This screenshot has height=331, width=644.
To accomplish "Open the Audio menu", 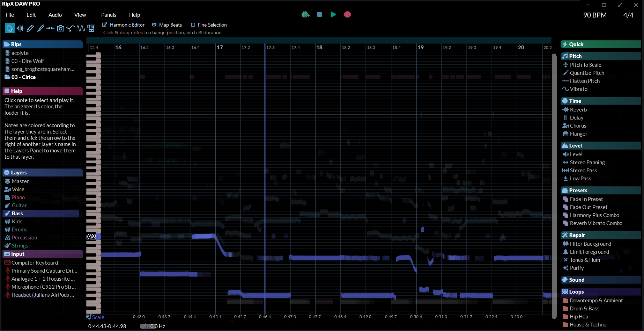I will [x=55, y=15].
